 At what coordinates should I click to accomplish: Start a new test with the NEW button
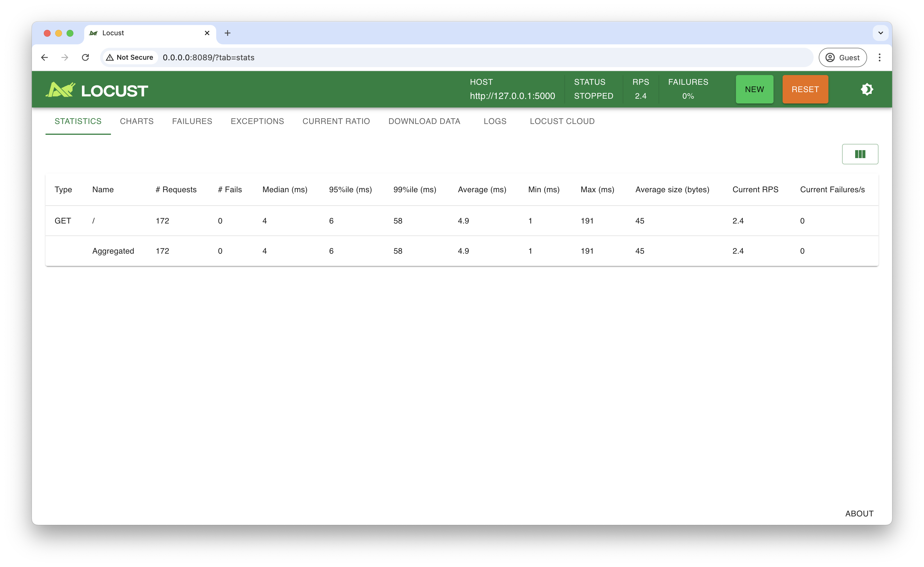pyautogui.click(x=754, y=89)
